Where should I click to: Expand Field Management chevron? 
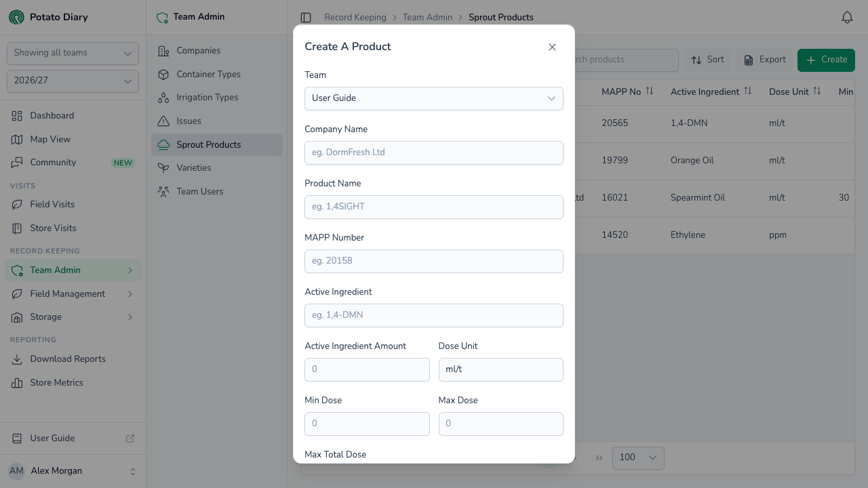tap(130, 294)
